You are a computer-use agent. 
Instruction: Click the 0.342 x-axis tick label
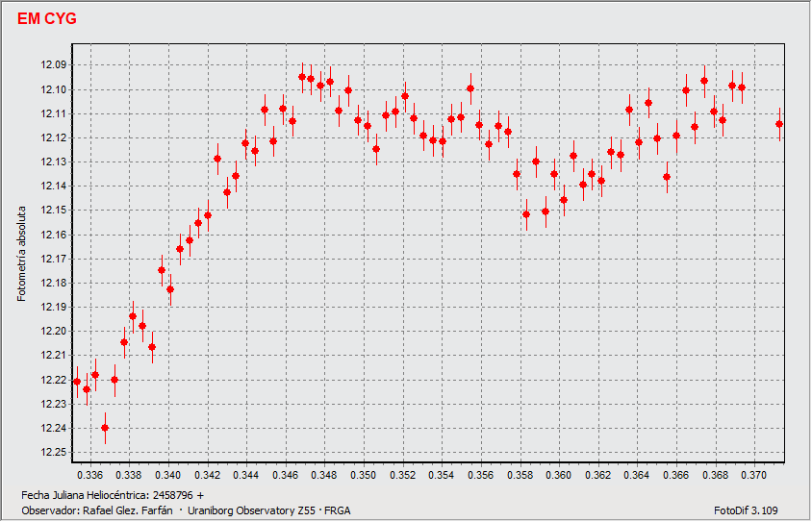pyautogui.click(x=207, y=475)
